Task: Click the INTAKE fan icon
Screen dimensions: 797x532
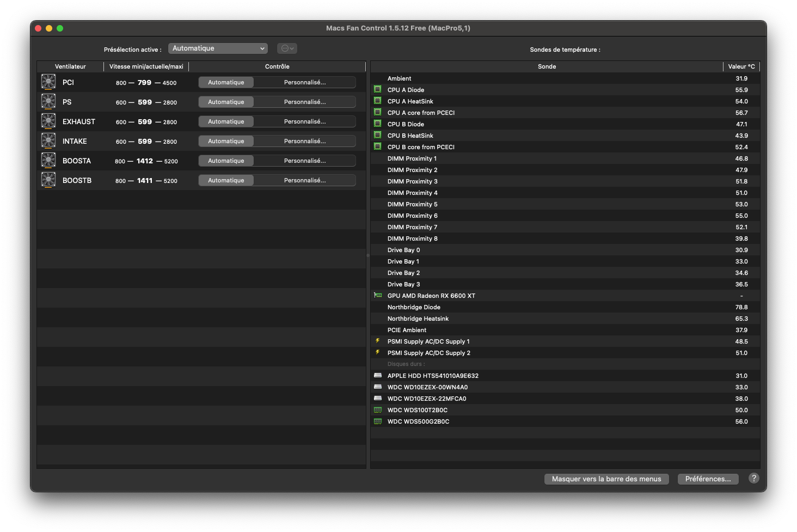Action: point(48,141)
